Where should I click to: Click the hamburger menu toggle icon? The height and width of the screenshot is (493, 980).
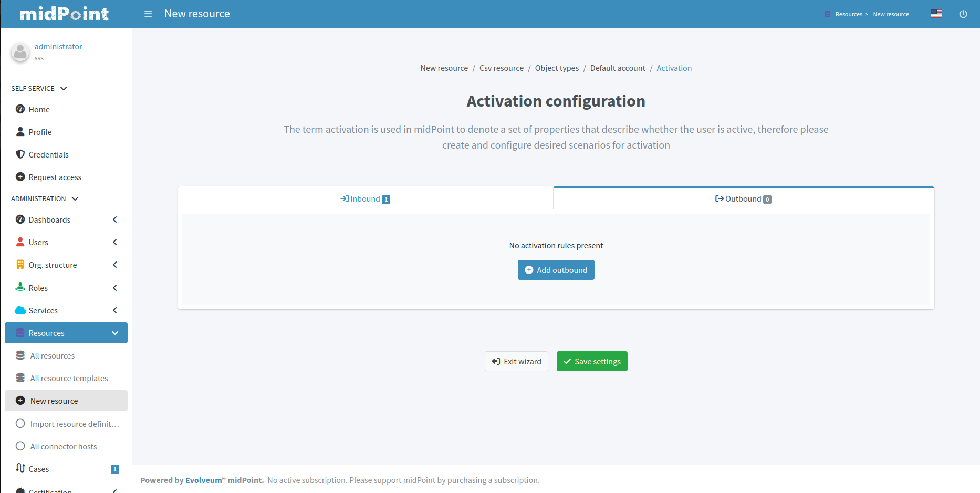[x=148, y=14]
